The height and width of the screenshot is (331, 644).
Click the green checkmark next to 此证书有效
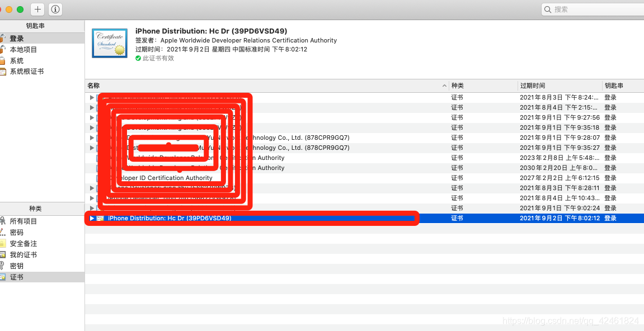click(138, 58)
